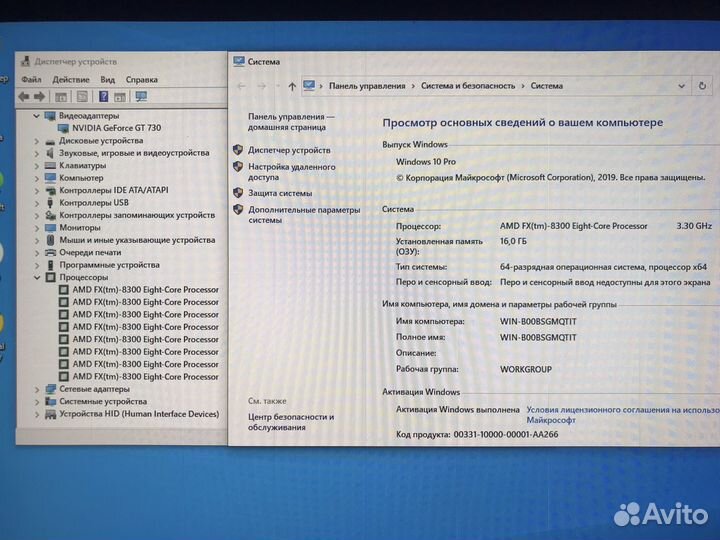The image size is (720, 540).
Task: Click the computer icon in address bar
Action: tap(309, 85)
